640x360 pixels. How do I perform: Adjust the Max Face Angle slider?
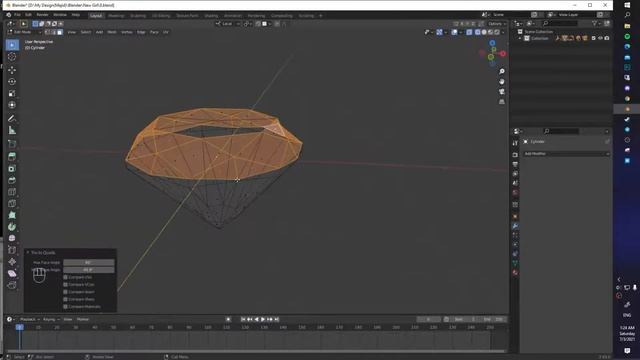point(89,262)
